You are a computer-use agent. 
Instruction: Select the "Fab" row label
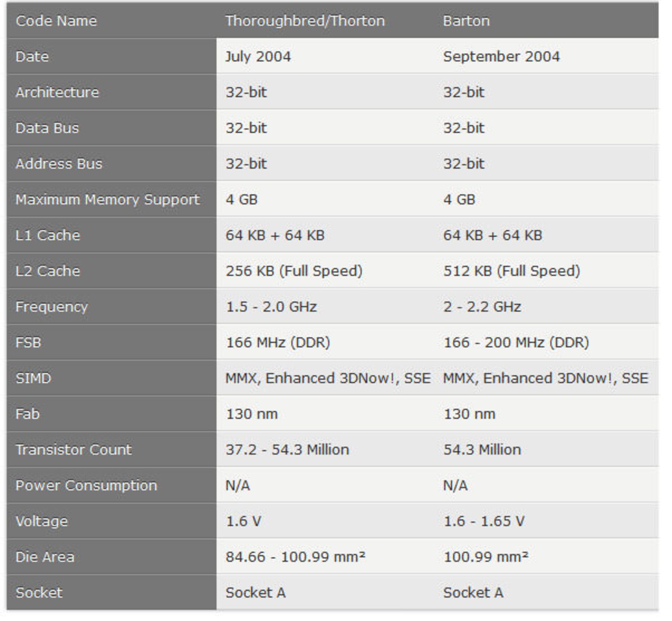[x=27, y=414]
